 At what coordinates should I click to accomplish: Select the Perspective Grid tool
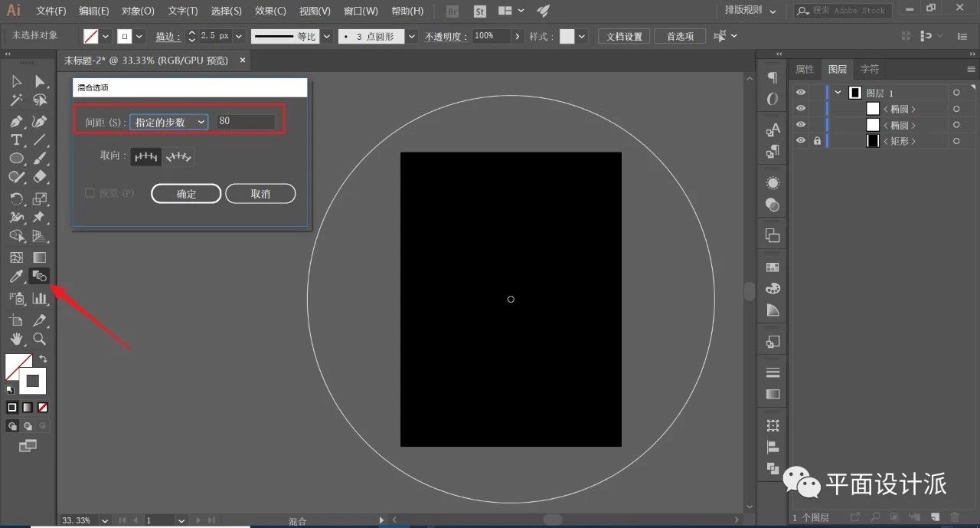pos(40,237)
